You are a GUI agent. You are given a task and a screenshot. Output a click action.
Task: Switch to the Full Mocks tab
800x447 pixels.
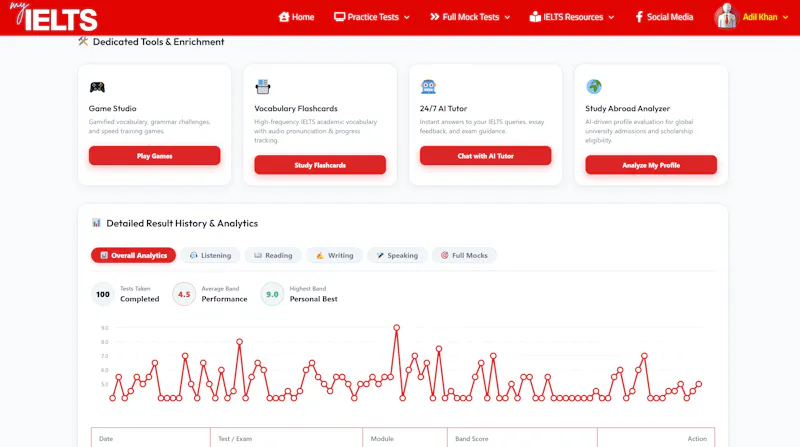464,255
